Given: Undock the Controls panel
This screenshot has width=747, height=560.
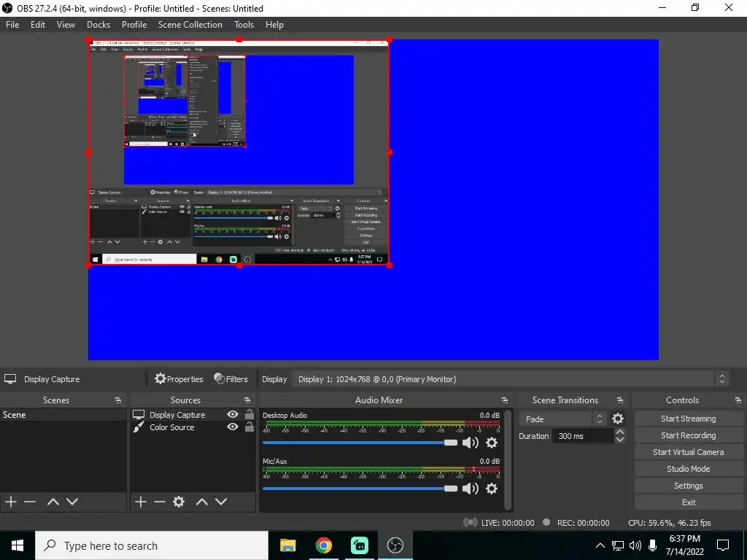Looking at the screenshot, I should pyautogui.click(x=738, y=400).
